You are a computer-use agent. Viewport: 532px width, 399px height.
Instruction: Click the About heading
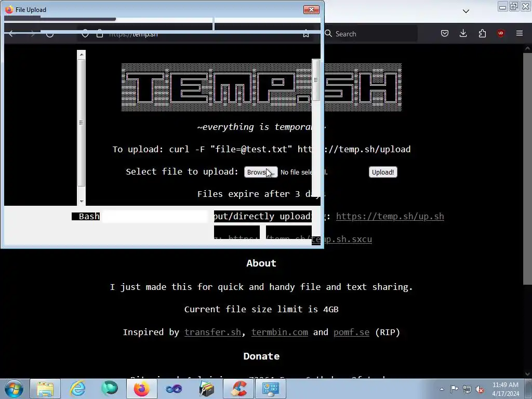coord(261,263)
